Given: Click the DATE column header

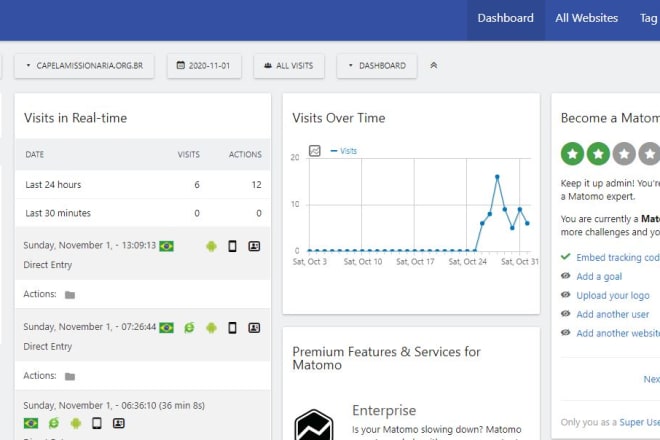Looking at the screenshot, I should (35, 155).
